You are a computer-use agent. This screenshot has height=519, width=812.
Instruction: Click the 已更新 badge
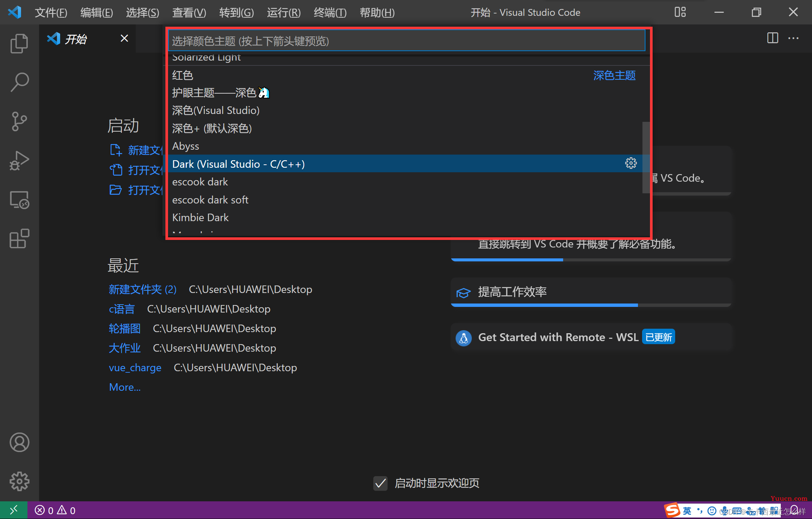coord(659,337)
